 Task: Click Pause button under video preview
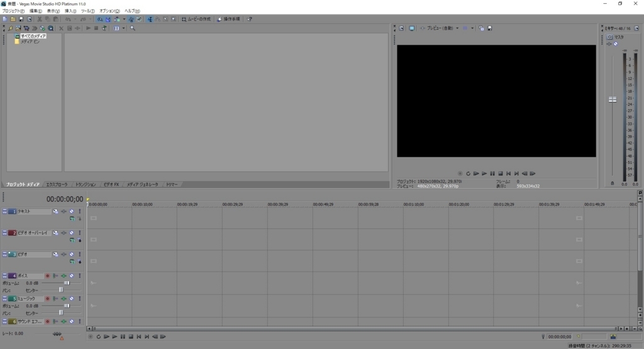pos(492,174)
